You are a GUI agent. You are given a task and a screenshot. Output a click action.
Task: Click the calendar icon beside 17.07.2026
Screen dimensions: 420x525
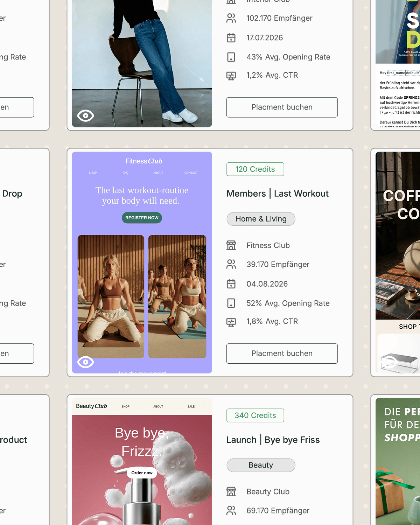[231, 38]
